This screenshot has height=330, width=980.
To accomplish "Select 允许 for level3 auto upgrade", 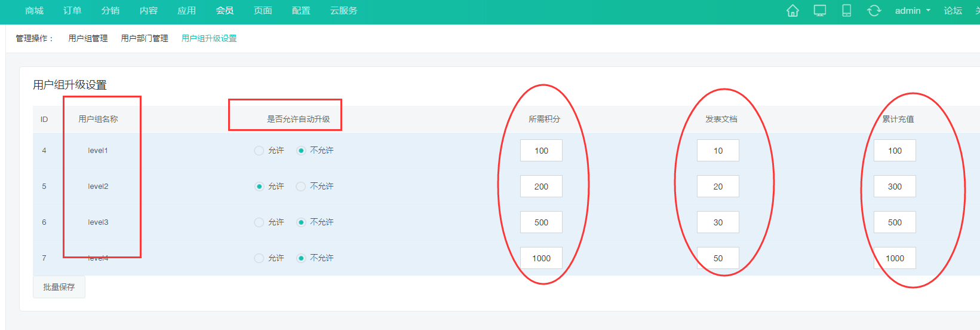I will (259, 222).
